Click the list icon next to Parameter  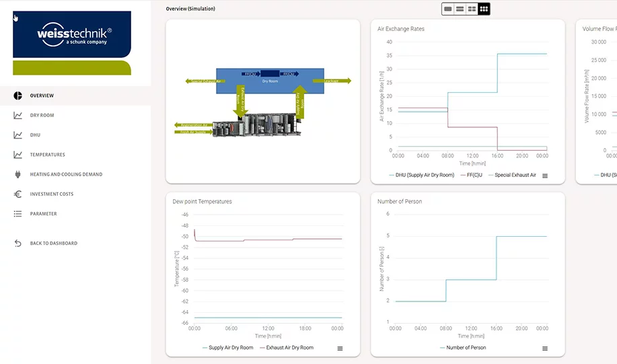(x=18, y=214)
